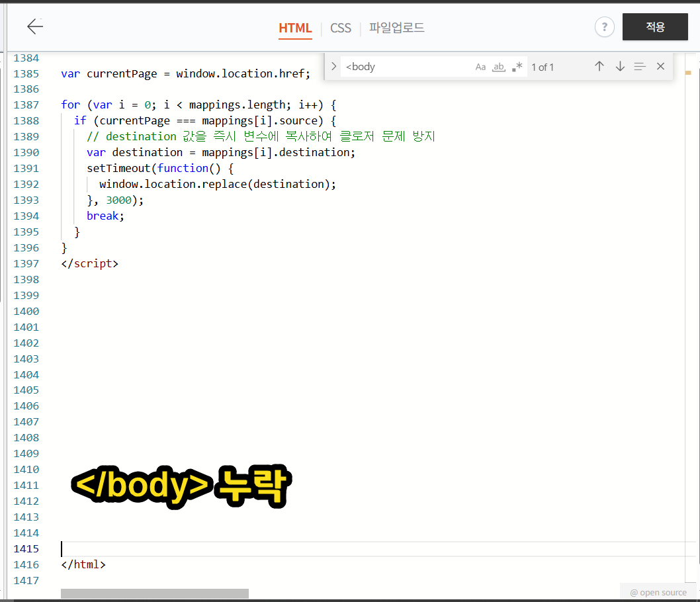Click the for loop mappings.length line

click(198, 105)
